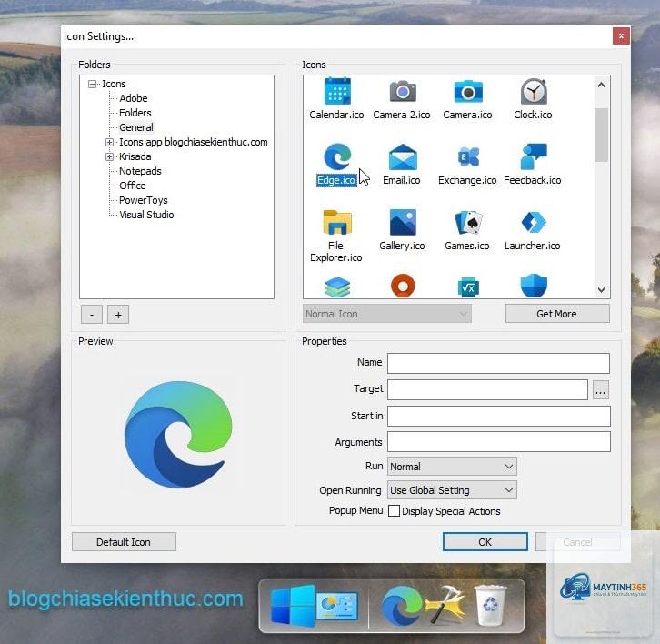Select the Edge.ico icon

coord(337,156)
